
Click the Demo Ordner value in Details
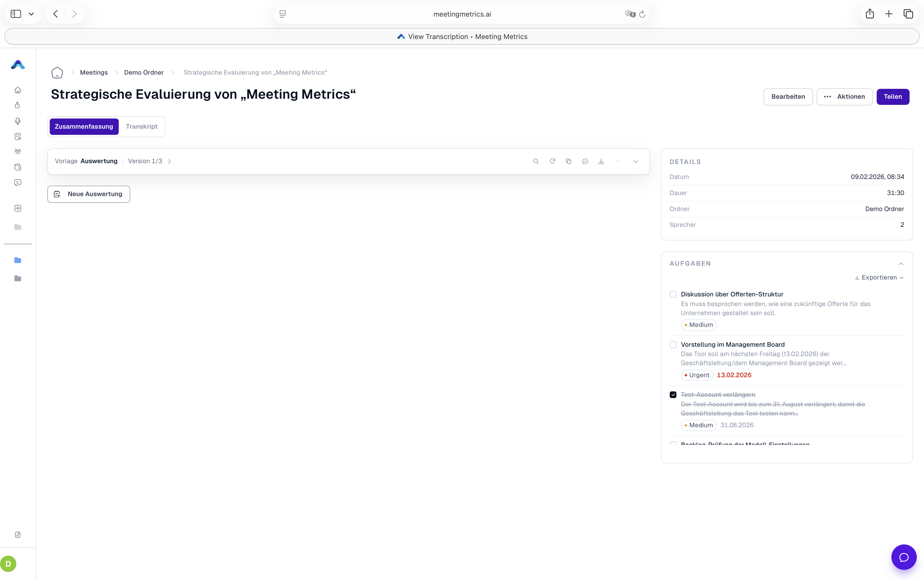pos(884,209)
